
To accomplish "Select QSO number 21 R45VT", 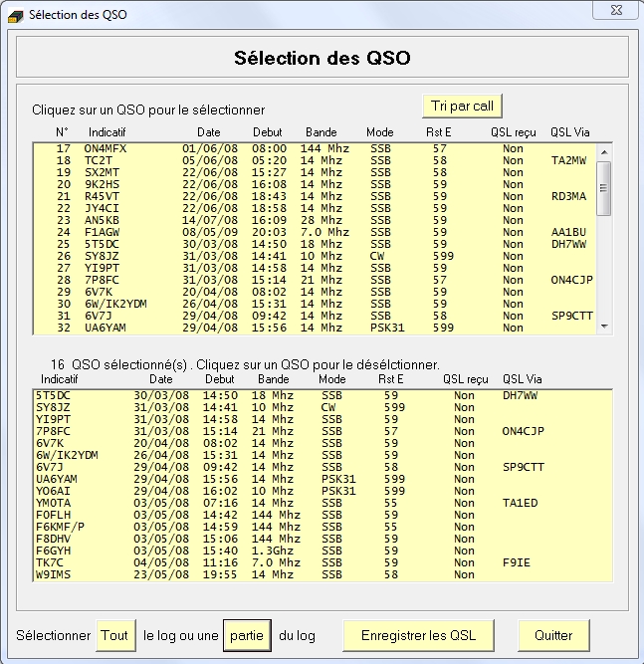I will (315, 196).
